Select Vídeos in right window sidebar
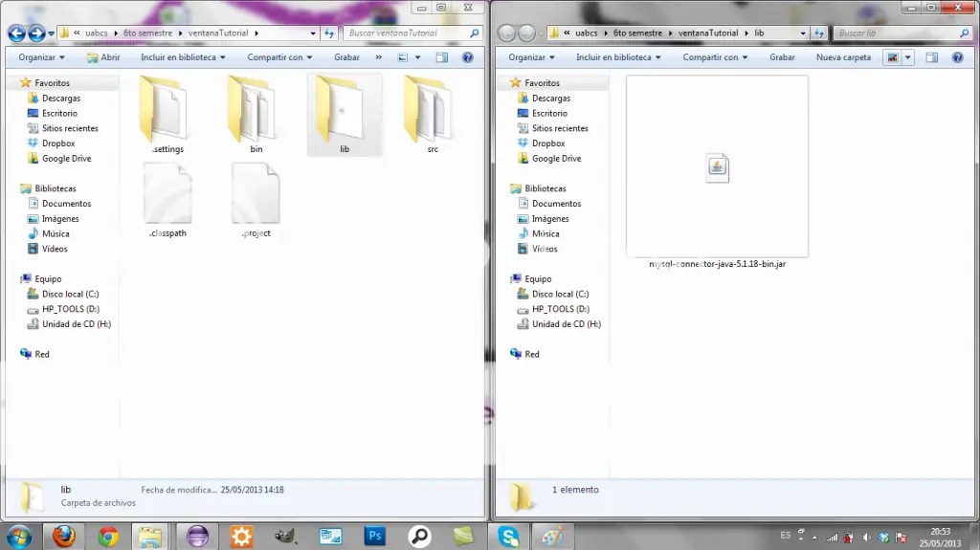980x550 pixels. pos(545,249)
